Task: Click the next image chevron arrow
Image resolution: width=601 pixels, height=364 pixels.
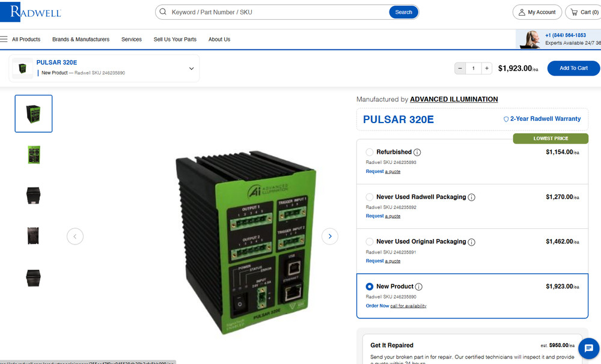Action: click(329, 236)
